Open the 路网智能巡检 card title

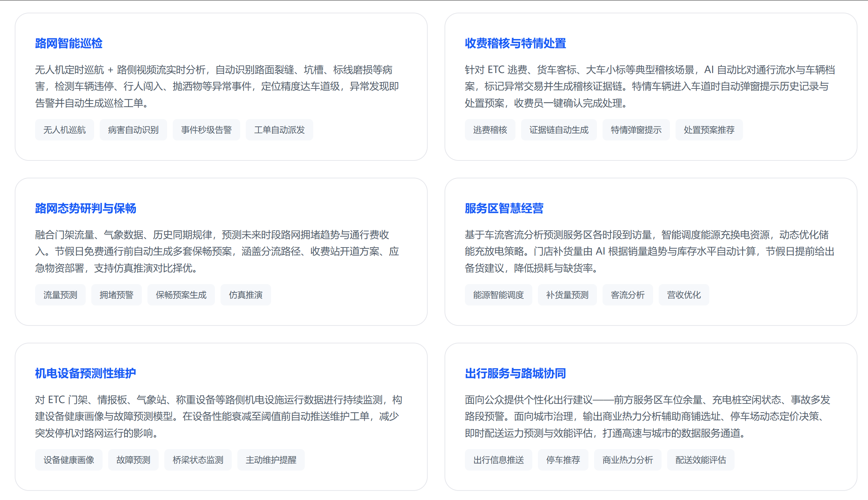click(68, 43)
